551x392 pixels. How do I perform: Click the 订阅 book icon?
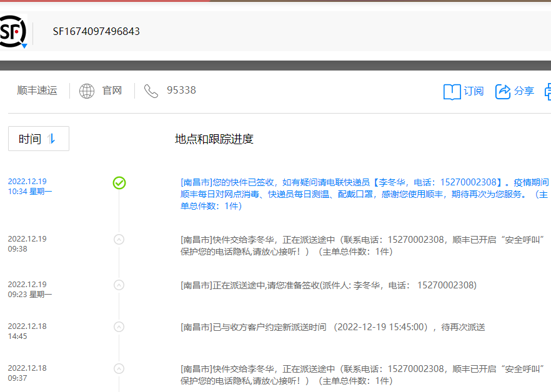pyautogui.click(x=452, y=92)
